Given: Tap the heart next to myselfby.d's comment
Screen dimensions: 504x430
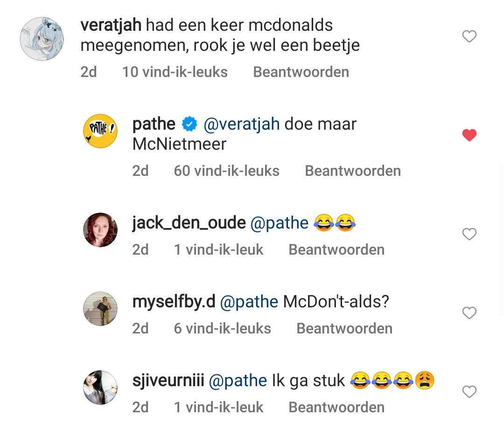Looking at the screenshot, I should [x=469, y=313].
